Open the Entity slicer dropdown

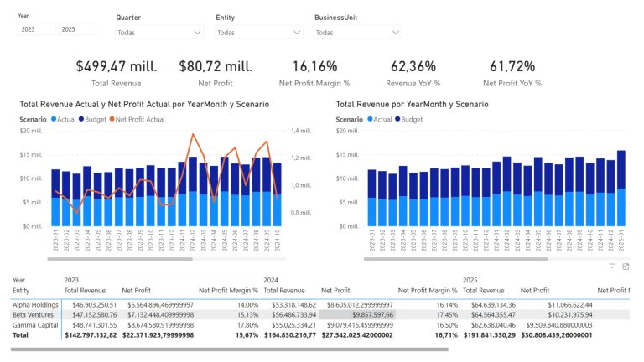258,33
